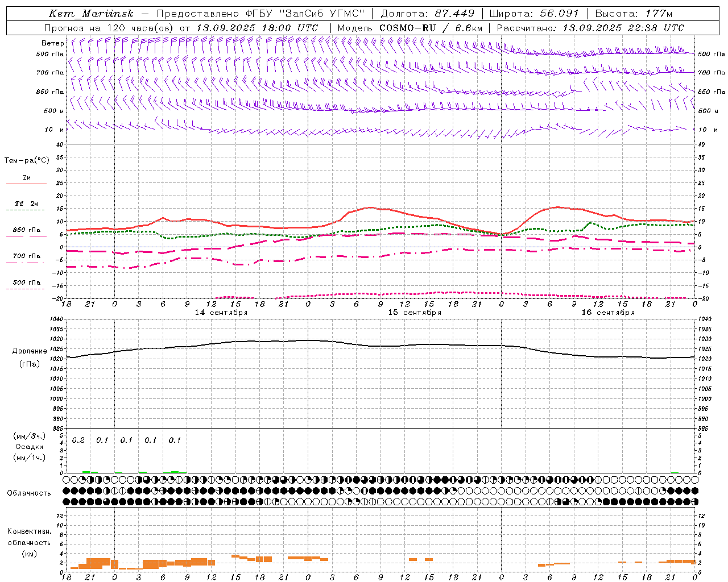Click the forecast start time 13.09.2025 18:00 UTC
The image size is (728, 582).
tap(257, 28)
